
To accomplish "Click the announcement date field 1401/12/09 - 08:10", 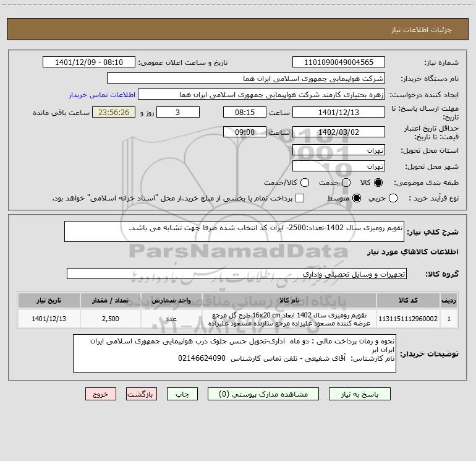I will [89, 62].
